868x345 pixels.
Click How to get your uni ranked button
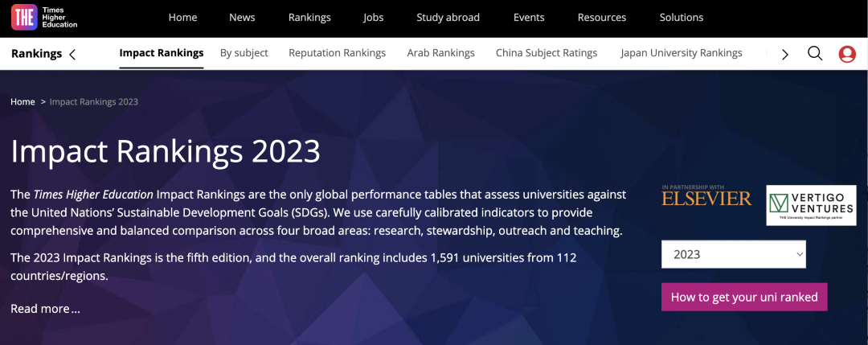click(744, 297)
